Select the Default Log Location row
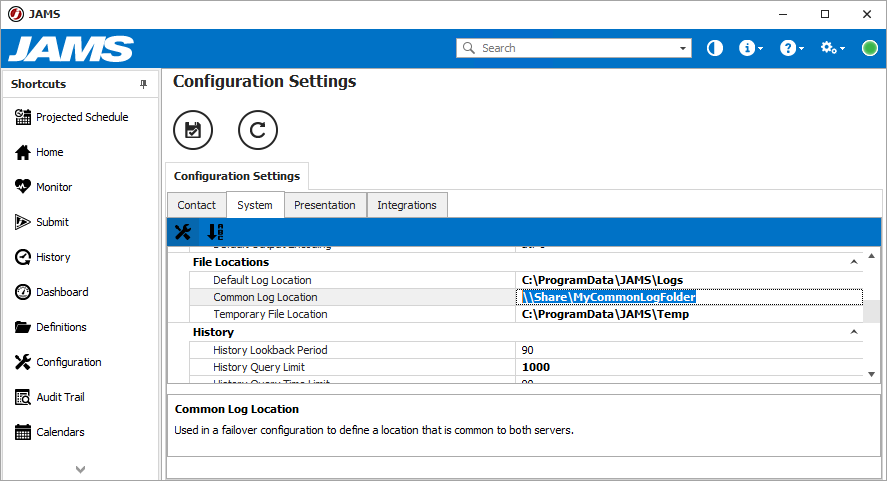The width and height of the screenshot is (887, 481). [526, 280]
